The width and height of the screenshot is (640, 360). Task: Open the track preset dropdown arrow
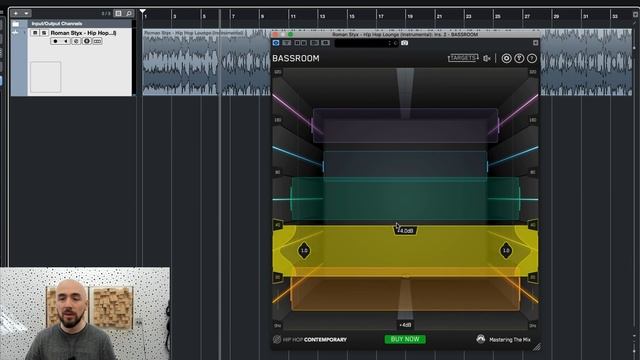point(26,13)
